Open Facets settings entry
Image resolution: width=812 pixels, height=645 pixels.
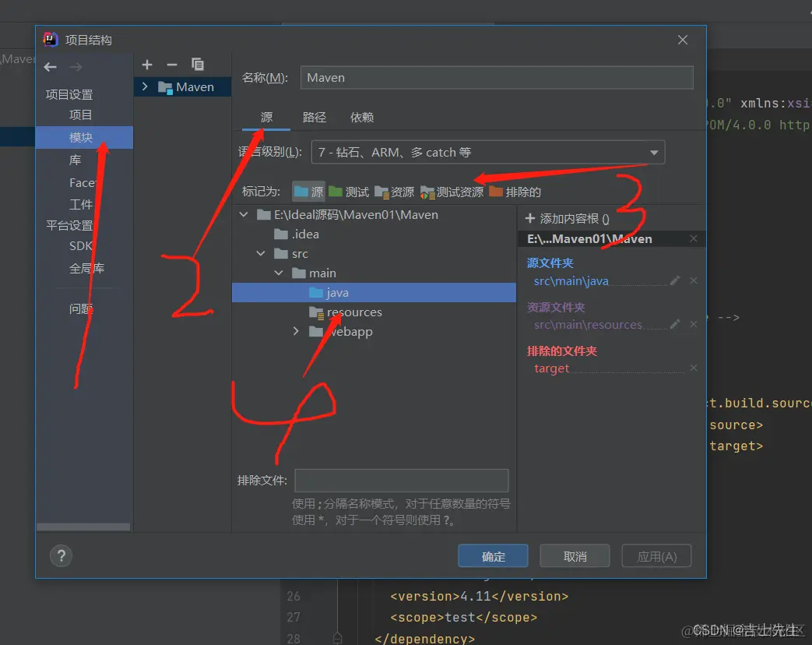tap(83, 182)
